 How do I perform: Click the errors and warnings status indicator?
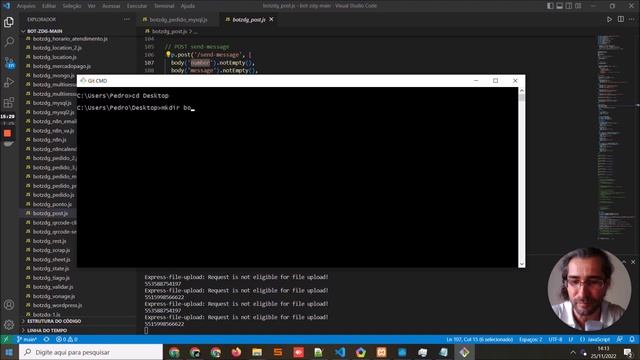(67, 340)
